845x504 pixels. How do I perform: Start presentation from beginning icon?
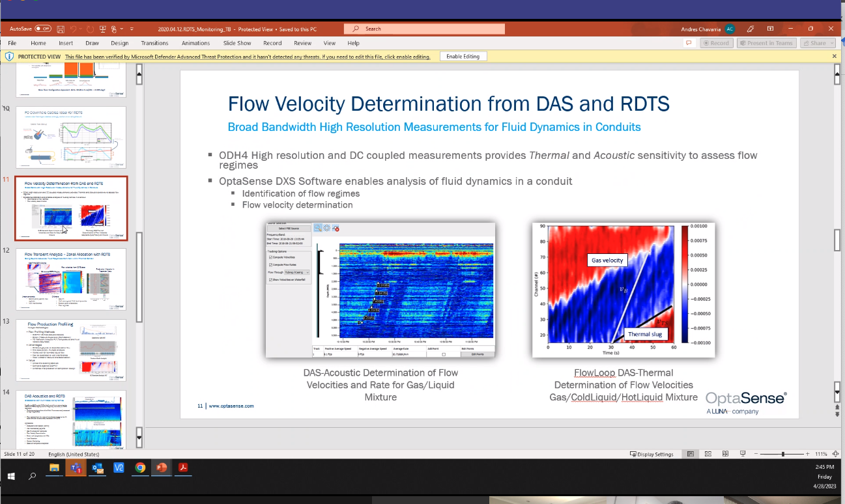pyautogui.click(x=102, y=29)
